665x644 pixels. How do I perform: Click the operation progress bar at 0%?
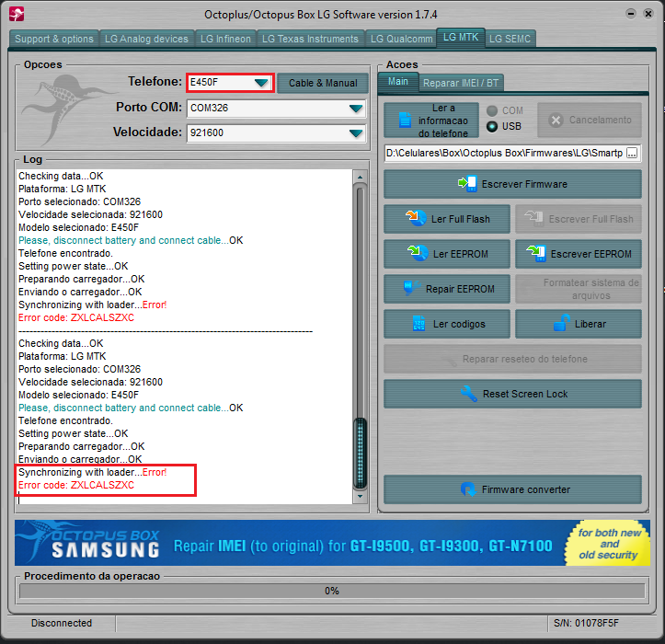(332, 591)
